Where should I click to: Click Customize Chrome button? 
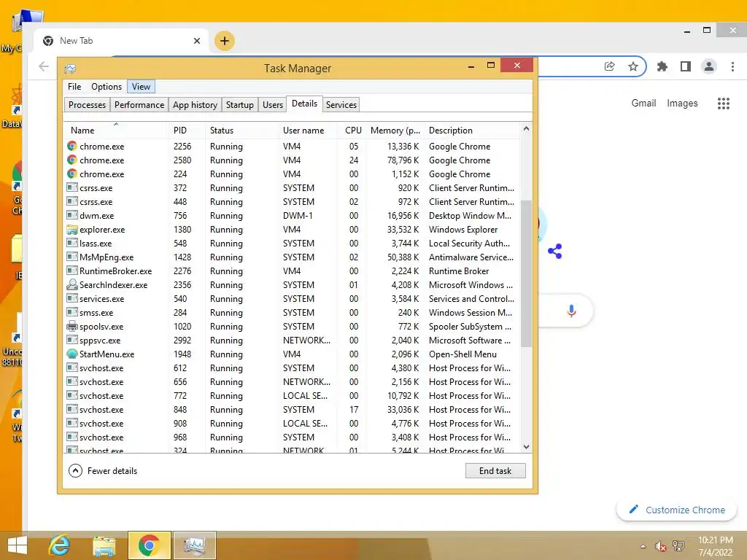click(x=676, y=510)
